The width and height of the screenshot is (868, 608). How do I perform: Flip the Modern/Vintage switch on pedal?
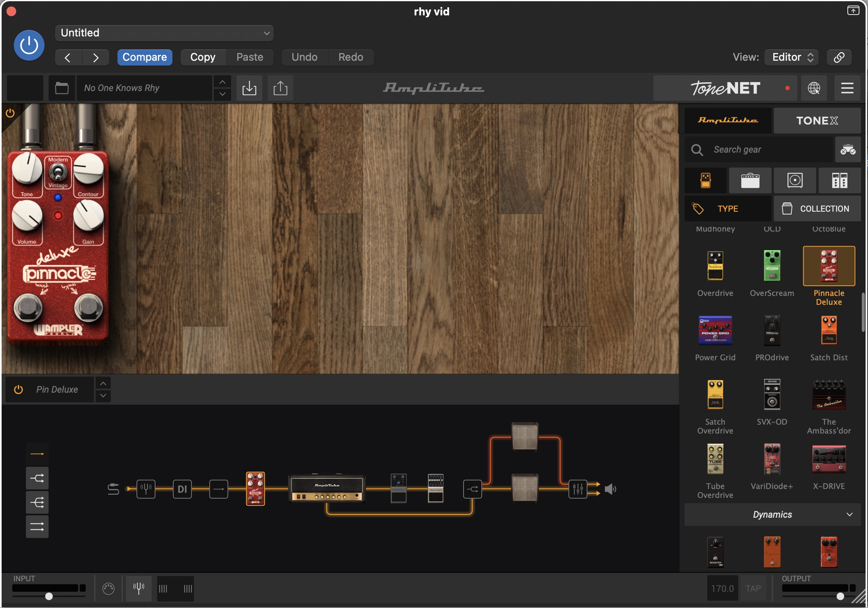pyautogui.click(x=58, y=173)
